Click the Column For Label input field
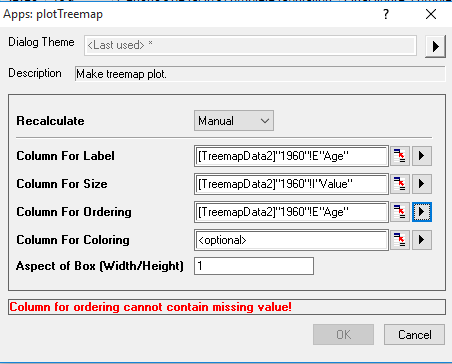Screen dimensions: 452x364 click(291, 156)
